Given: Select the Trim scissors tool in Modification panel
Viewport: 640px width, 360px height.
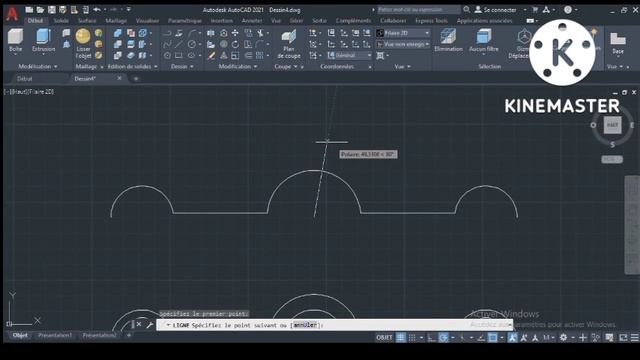Looking at the screenshot, I should click(x=260, y=33).
